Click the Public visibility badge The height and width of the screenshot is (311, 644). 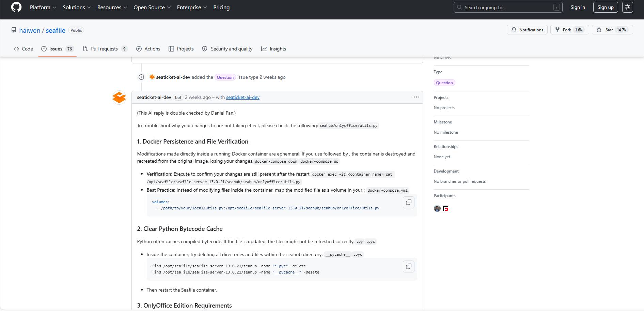[76, 30]
